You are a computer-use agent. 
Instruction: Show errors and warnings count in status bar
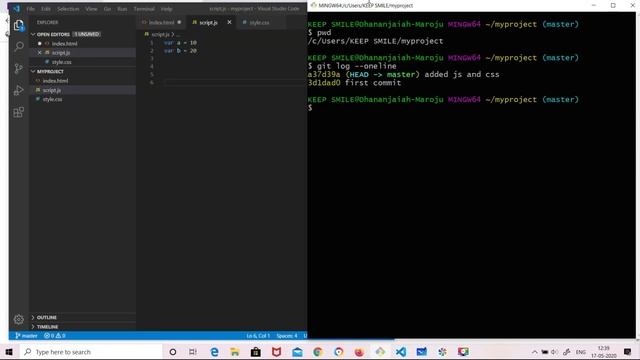pyautogui.click(x=55, y=336)
